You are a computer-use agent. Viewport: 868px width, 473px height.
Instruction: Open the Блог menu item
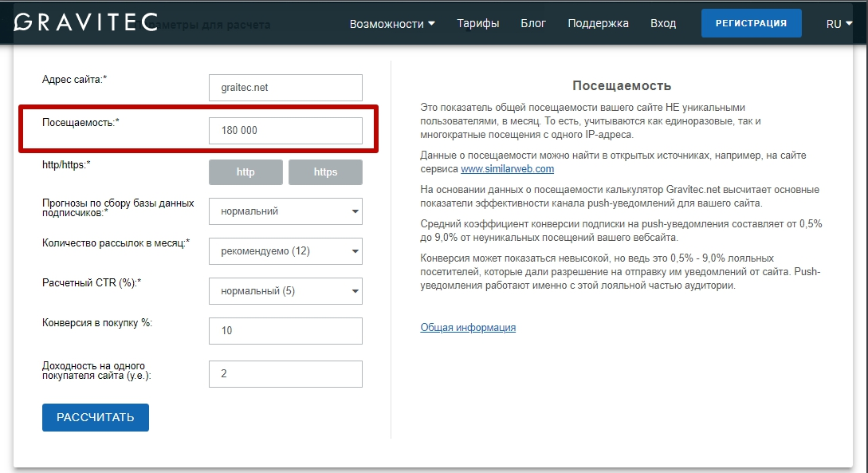533,23
